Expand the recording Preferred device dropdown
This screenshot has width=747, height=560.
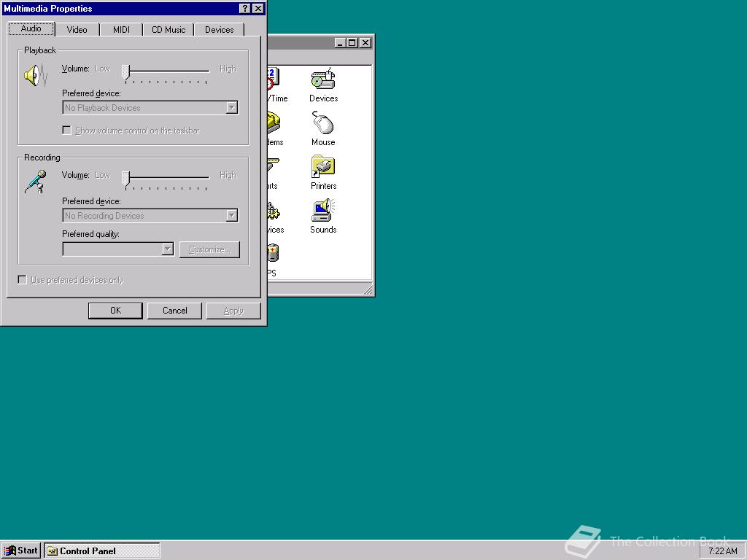[x=231, y=216]
